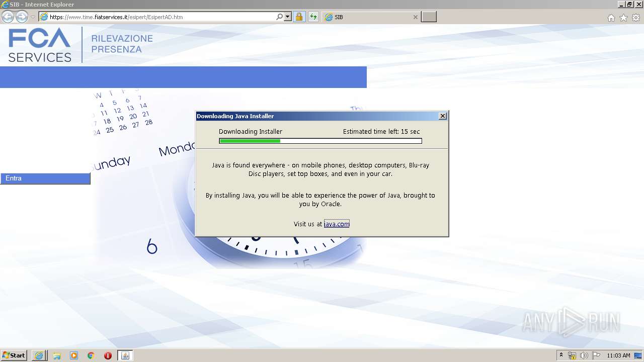Open the Opera taskbar icon
Screen dimensions: 644x362
point(108,355)
